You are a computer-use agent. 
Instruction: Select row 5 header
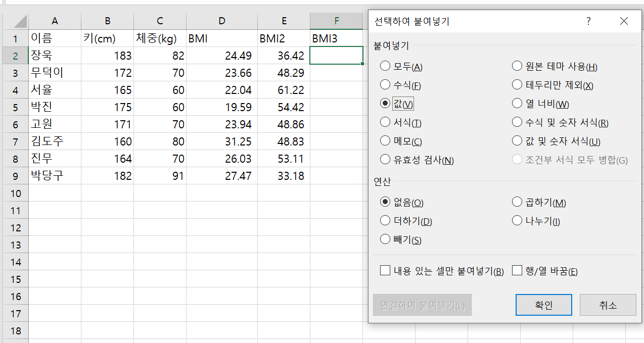coord(15,107)
